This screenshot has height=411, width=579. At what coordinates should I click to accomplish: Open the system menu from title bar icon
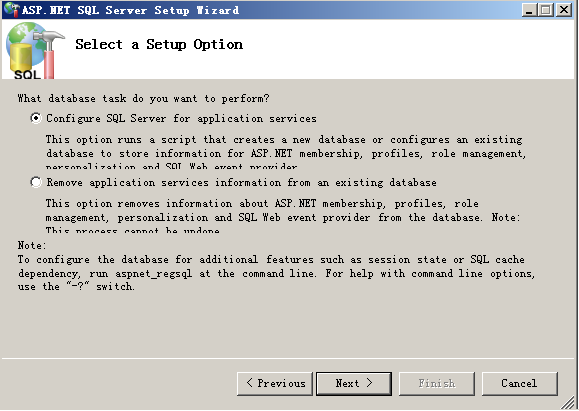tap(11, 10)
